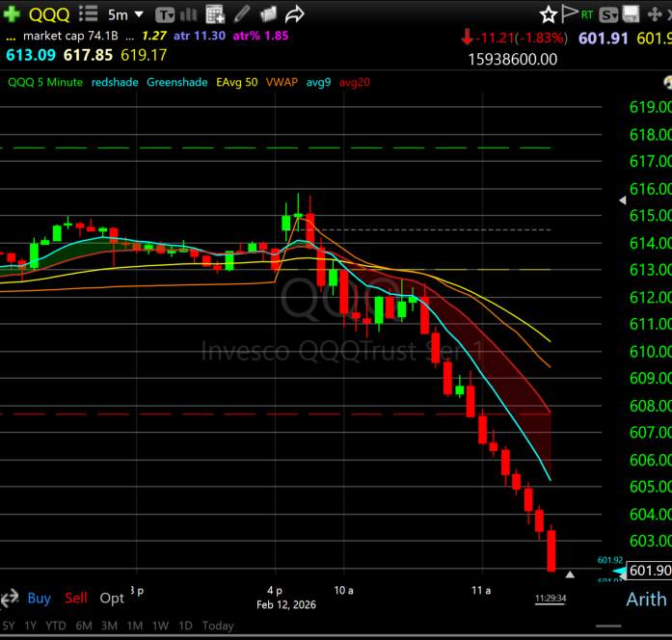This screenshot has width=672, height=640.
Task: Click the share arrow icon
Action: [294, 15]
